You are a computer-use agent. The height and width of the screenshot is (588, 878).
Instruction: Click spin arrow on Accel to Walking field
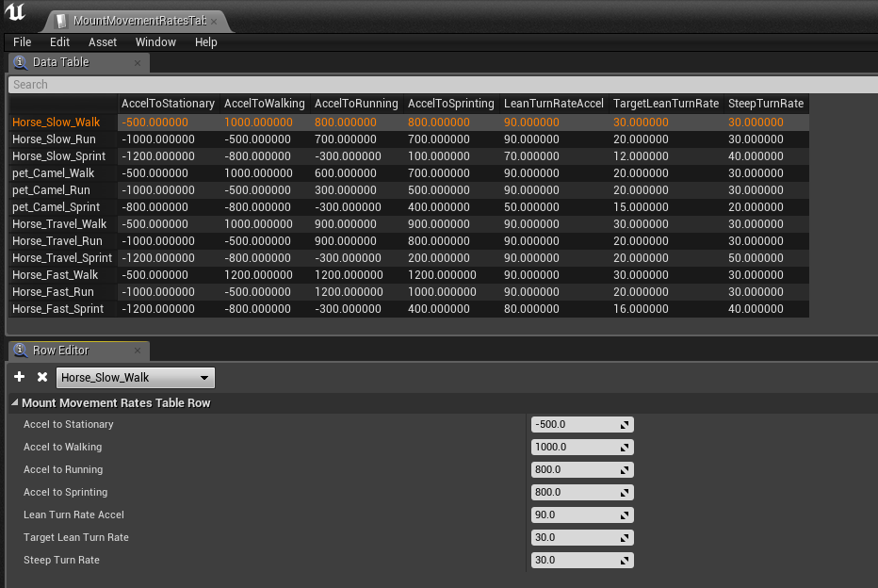pyautogui.click(x=624, y=448)
